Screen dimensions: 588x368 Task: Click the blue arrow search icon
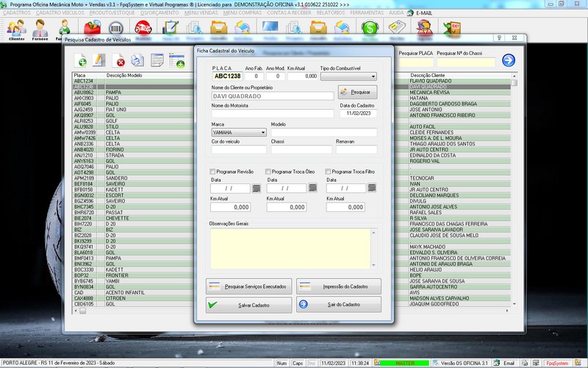tap(508, 60)
